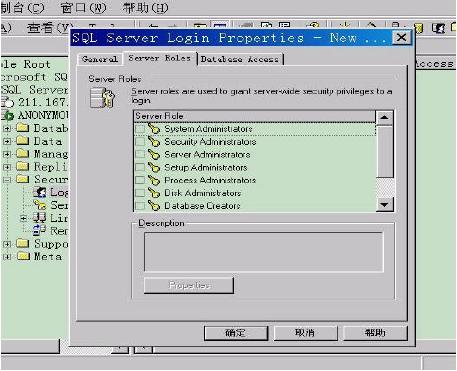The width and height of the screenshot is (457, 371).
Task: Click the Server Administrators key icon
Action: [154, 154]
